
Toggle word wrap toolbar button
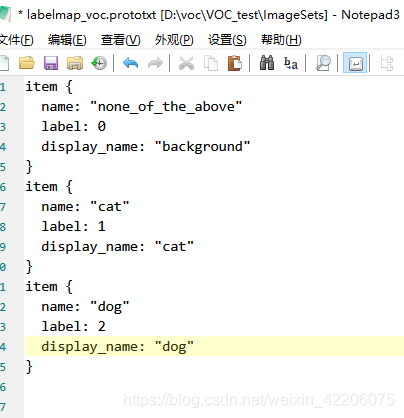[x=355, y=63]
